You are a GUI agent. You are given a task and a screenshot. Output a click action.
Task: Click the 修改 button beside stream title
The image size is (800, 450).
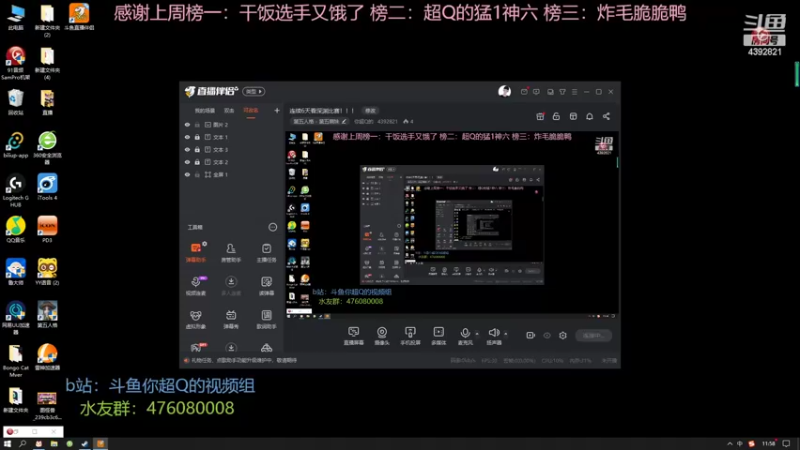click(x=370, y=111)
